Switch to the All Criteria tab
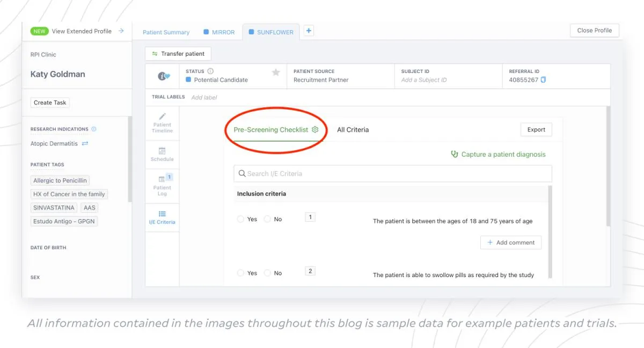 (x=353, y=130)
